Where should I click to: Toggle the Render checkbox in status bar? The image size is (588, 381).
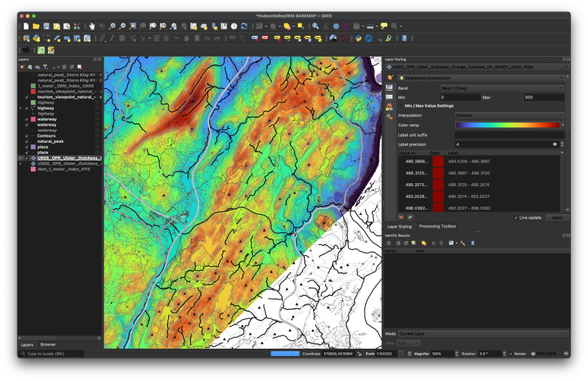511,354
